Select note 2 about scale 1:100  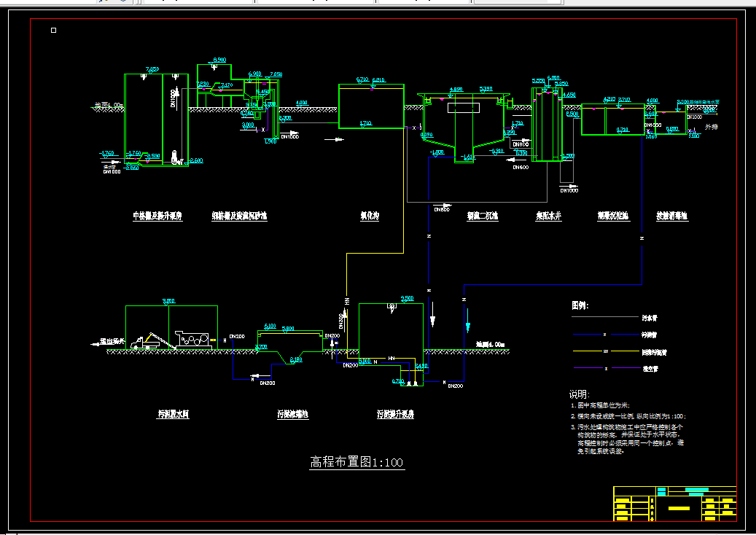pyautogui.click(x=628, y=416)
